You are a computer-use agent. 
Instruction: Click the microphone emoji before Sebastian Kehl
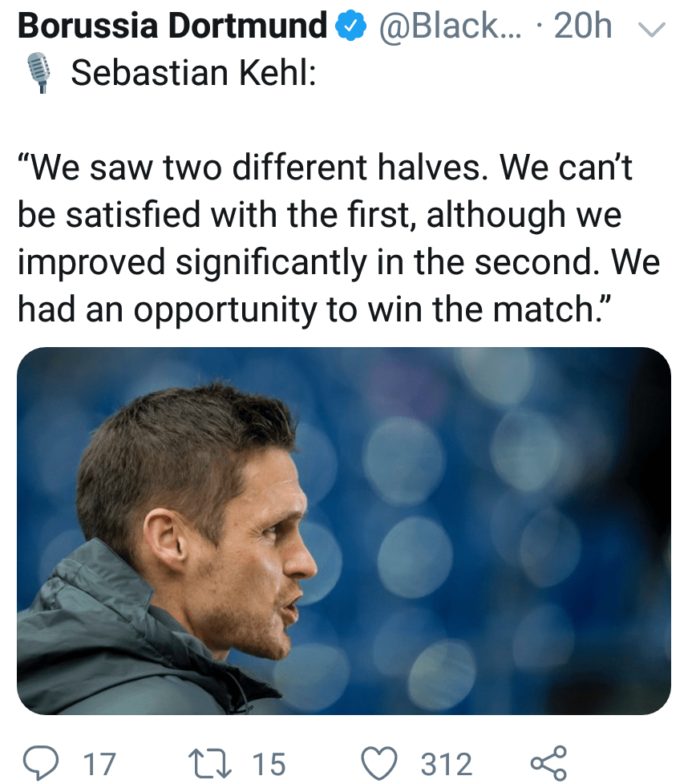[x=38, y=74]
